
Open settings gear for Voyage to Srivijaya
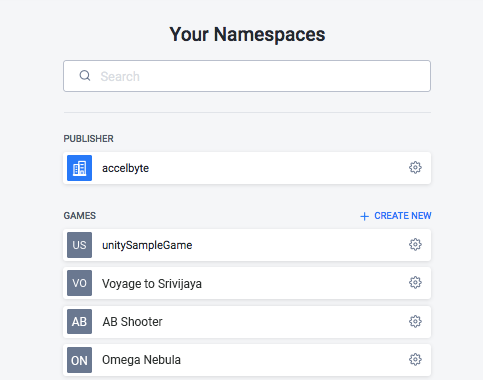(x=415, y=283)
